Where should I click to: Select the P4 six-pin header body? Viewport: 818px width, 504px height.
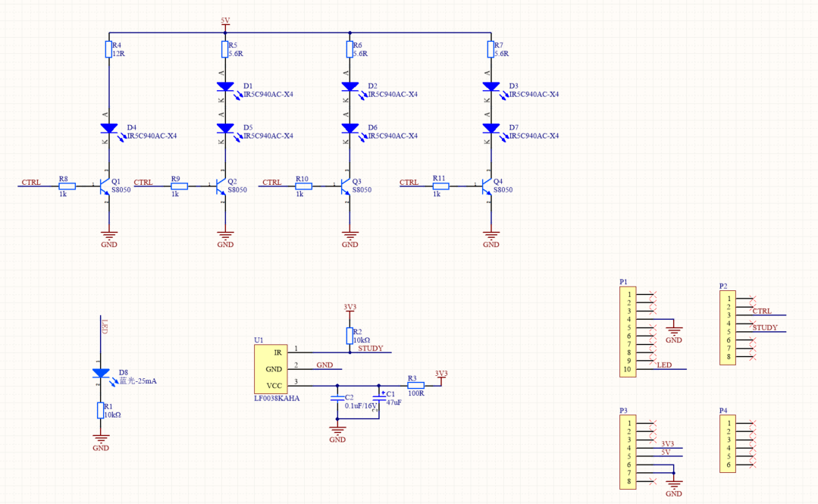[x=728, y=443]
